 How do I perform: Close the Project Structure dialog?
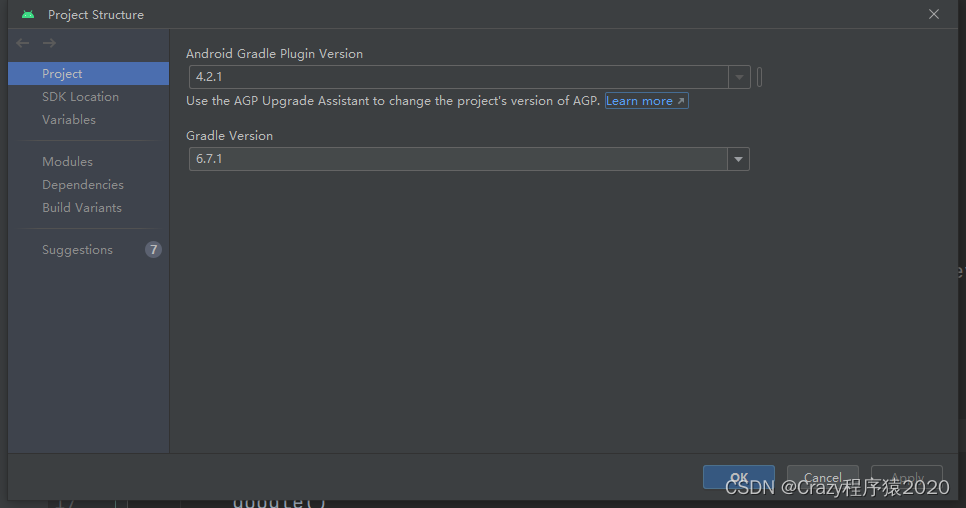pos(934,14)
